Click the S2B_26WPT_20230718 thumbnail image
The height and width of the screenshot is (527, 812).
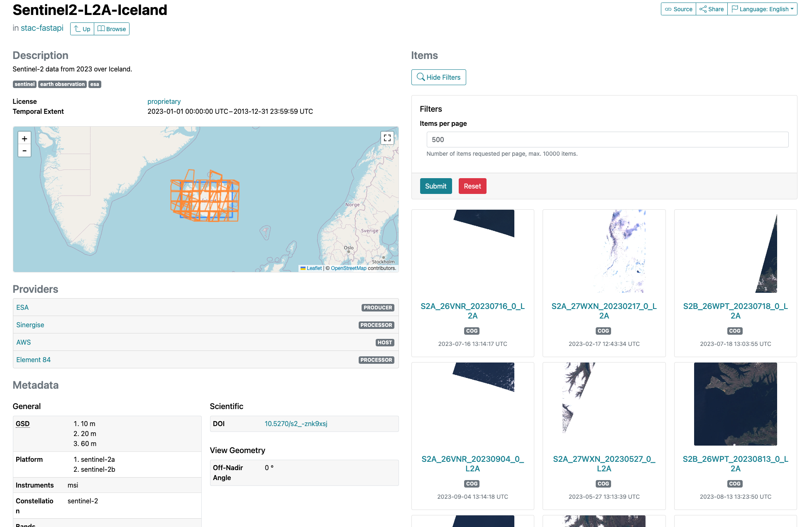pos(736,251)
